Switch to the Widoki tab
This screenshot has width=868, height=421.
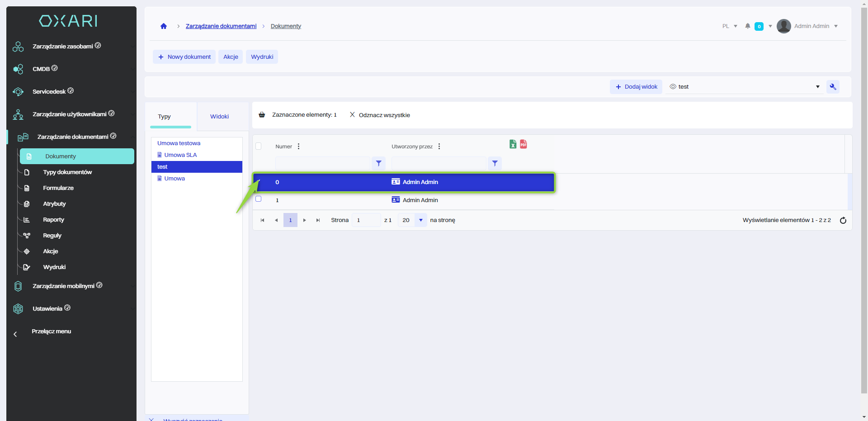coord(219,117)
